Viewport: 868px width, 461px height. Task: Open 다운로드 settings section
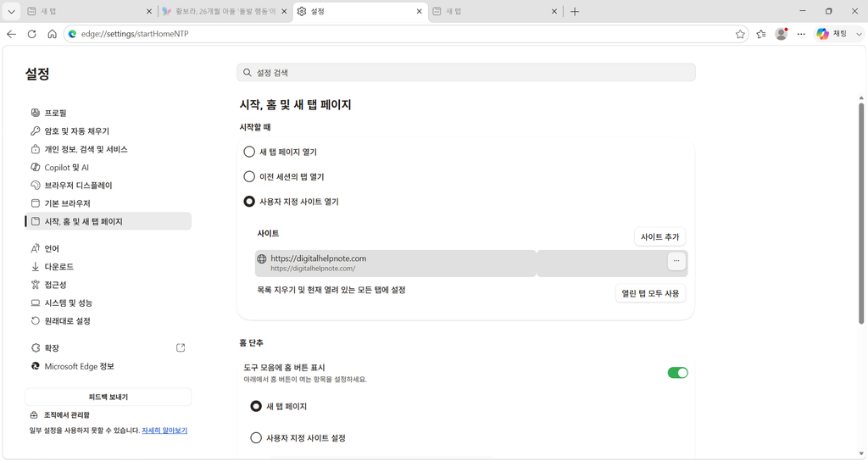[108, 267]
